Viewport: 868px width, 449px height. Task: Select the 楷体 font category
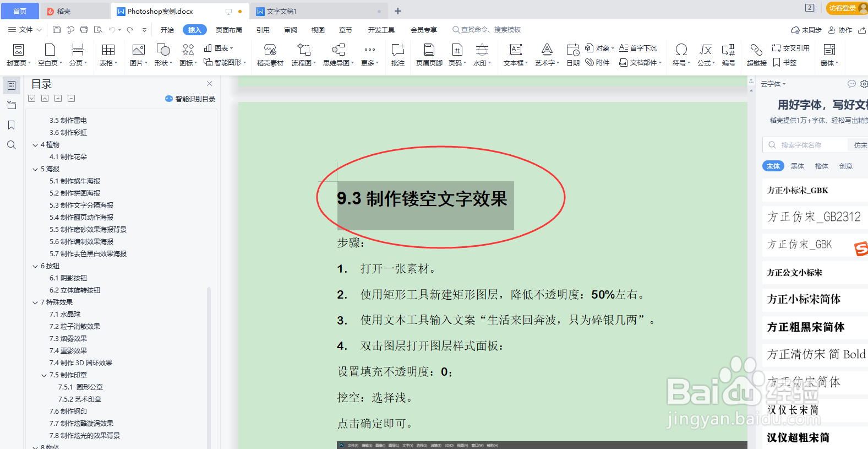point(821,166)
